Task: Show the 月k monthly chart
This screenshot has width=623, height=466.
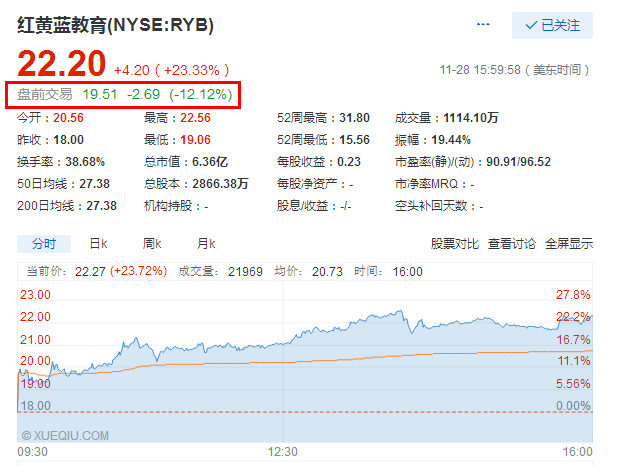Action: [206, 243]
